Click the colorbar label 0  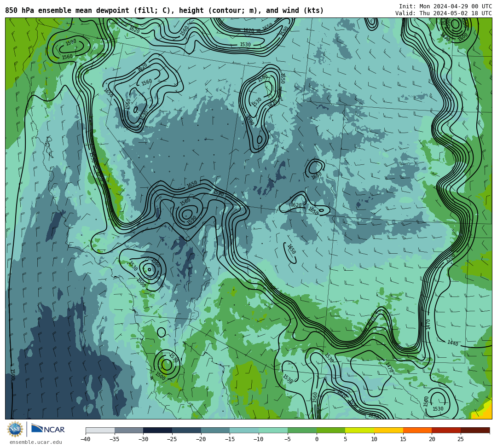click(317, 439)
